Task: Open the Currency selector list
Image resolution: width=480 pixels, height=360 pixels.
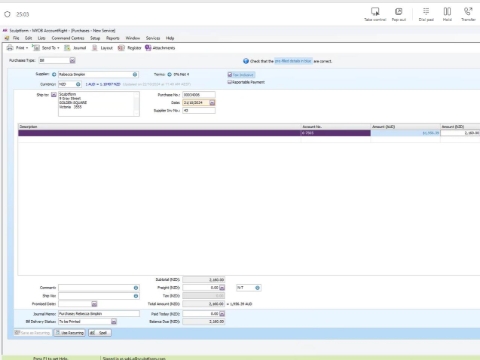Action: 78,84
